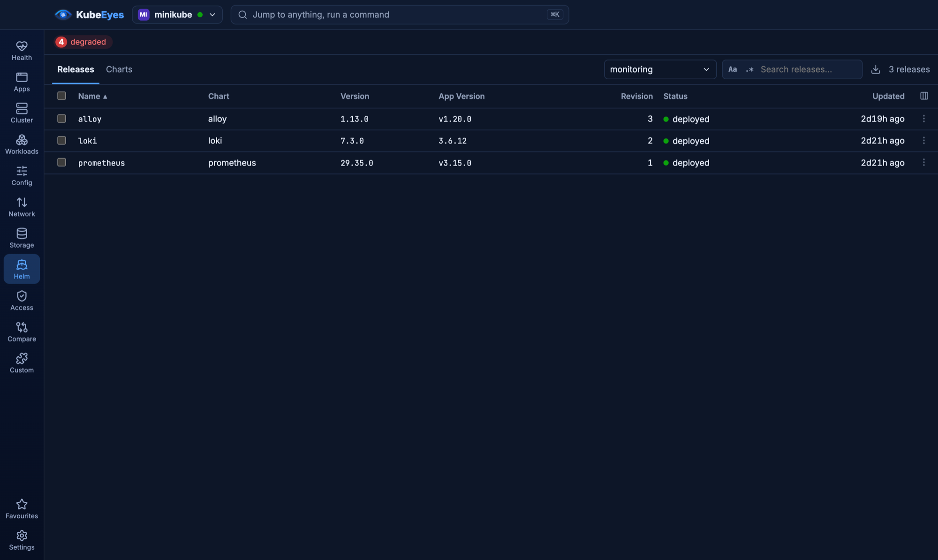Select the loki release checkbox
Viewport: 938px width, 560px height.
pos(61,140)
